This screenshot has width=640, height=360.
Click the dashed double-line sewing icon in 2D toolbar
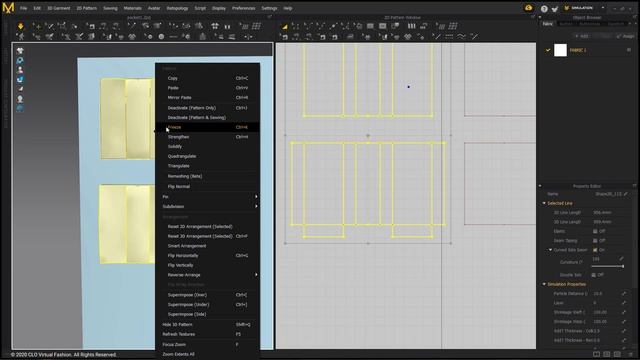click(449, 37)
